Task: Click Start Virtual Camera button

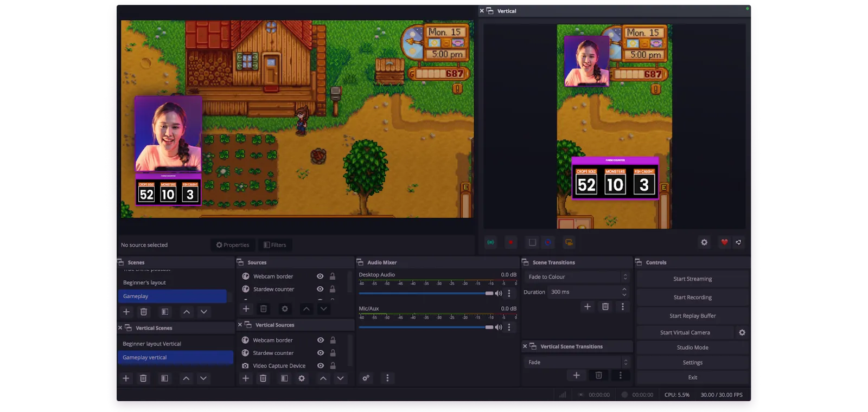Action: click(x=685, y=333)
